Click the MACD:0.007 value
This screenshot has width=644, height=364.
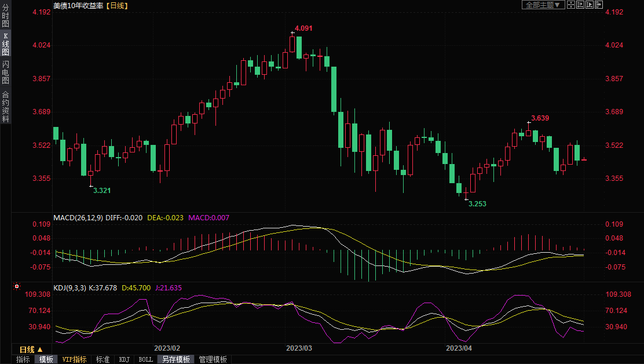pyautogui.click(x=208, y=218)
